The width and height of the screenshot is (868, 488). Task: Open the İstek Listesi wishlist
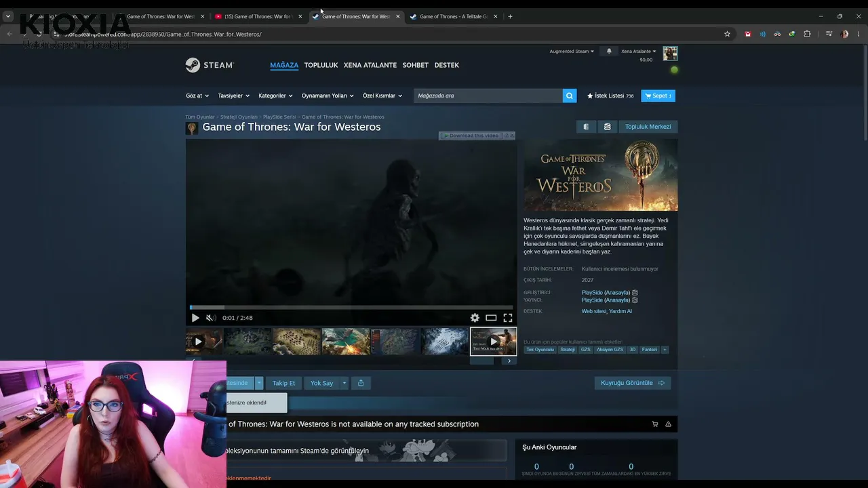point(610,96)
